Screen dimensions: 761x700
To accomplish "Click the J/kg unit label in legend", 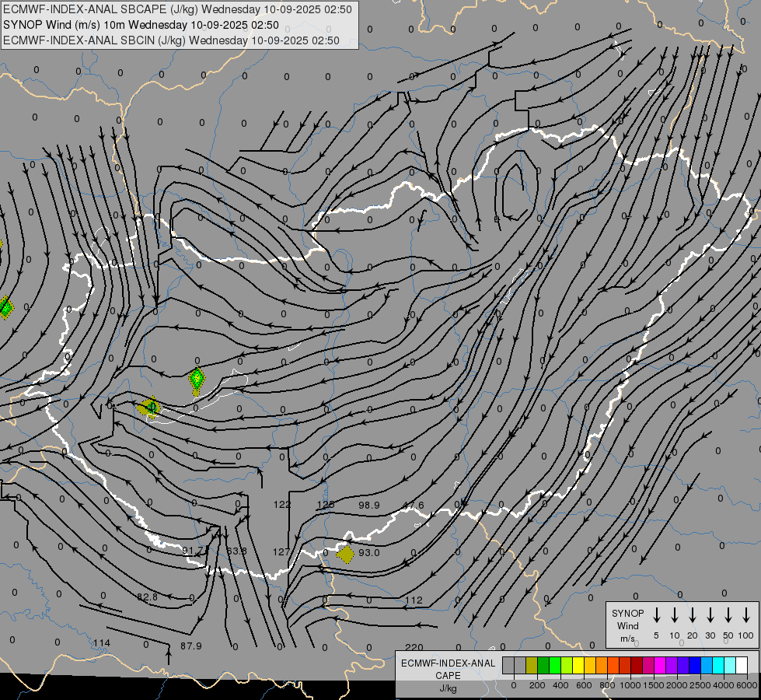I will 448,688.
